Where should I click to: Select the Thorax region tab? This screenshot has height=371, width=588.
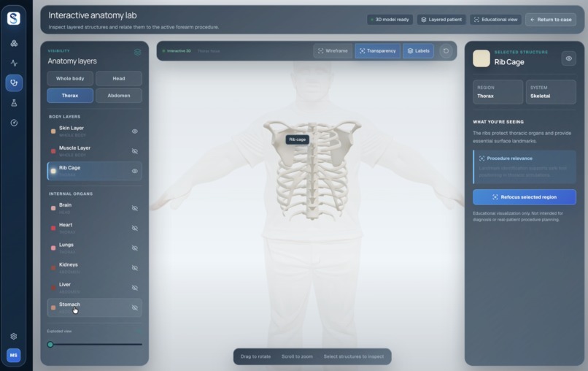coord(70,96)
